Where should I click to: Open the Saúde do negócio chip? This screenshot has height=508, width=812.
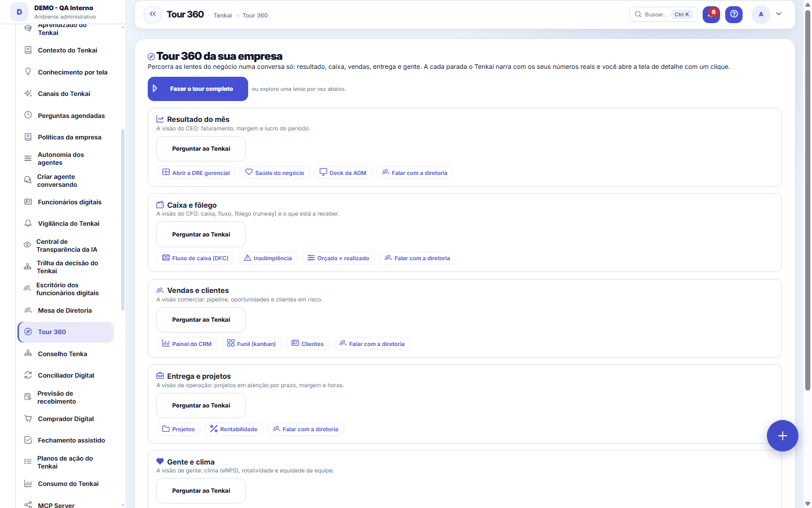tap(275, 173)
